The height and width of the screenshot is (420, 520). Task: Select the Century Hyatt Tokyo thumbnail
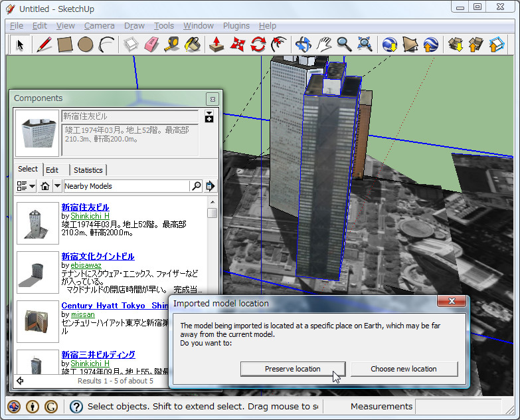point(38,322)
